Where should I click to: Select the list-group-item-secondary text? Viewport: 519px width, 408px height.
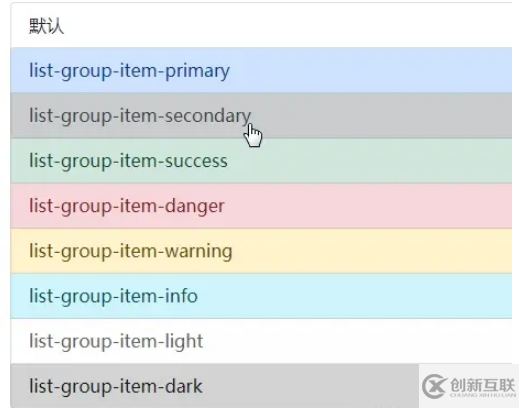[140, 116]
